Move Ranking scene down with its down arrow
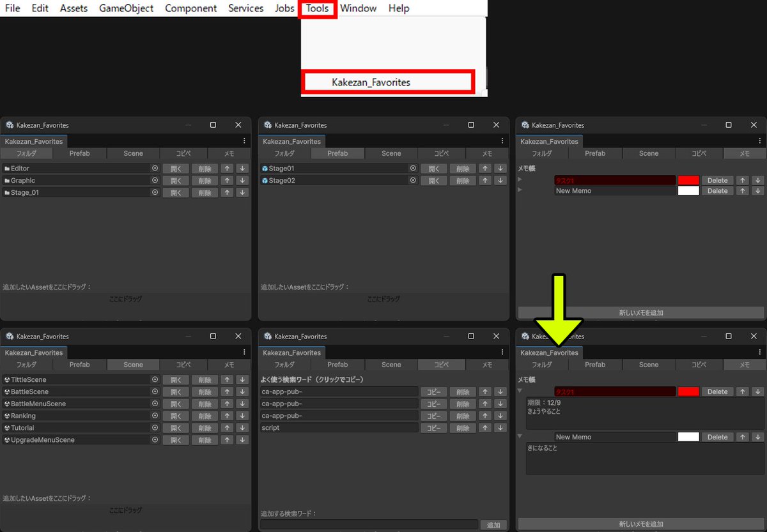Viewport: 767px width, 532px height. (x=242, y=416)
